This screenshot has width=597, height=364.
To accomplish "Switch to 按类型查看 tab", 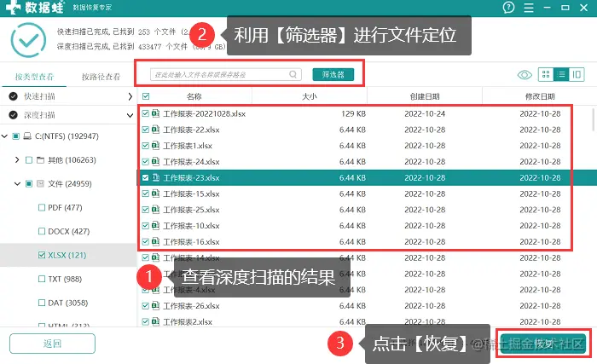I will coord(34,77).
